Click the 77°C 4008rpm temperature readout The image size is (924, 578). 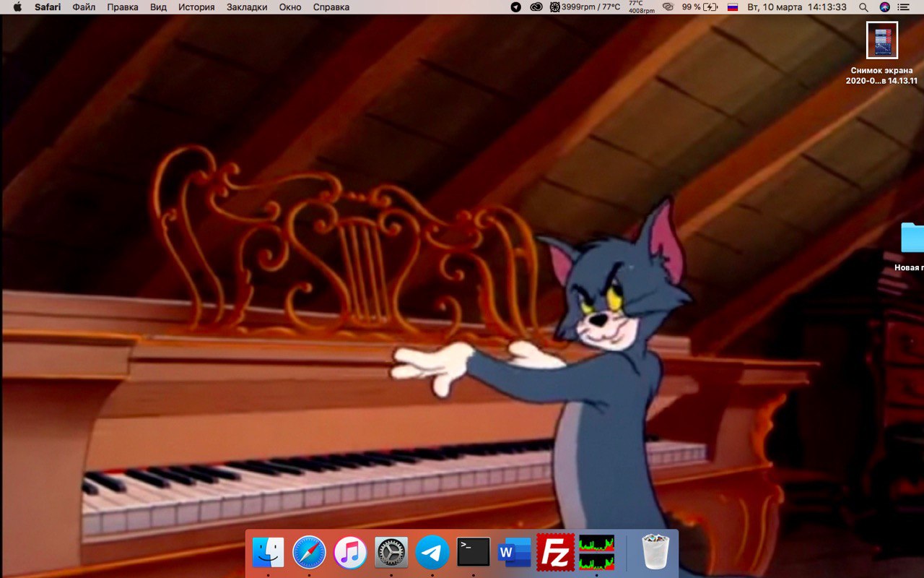click(641, 7)
